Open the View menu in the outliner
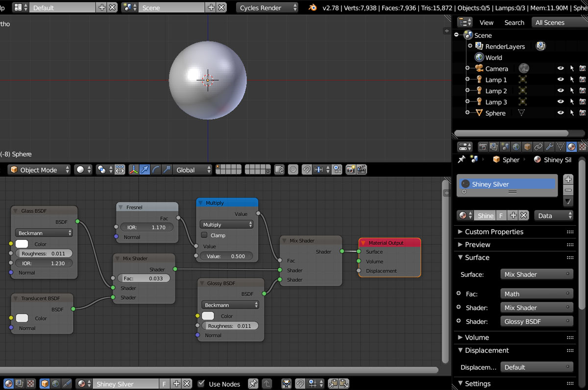 pyautogui.click(x=486, y=23)
